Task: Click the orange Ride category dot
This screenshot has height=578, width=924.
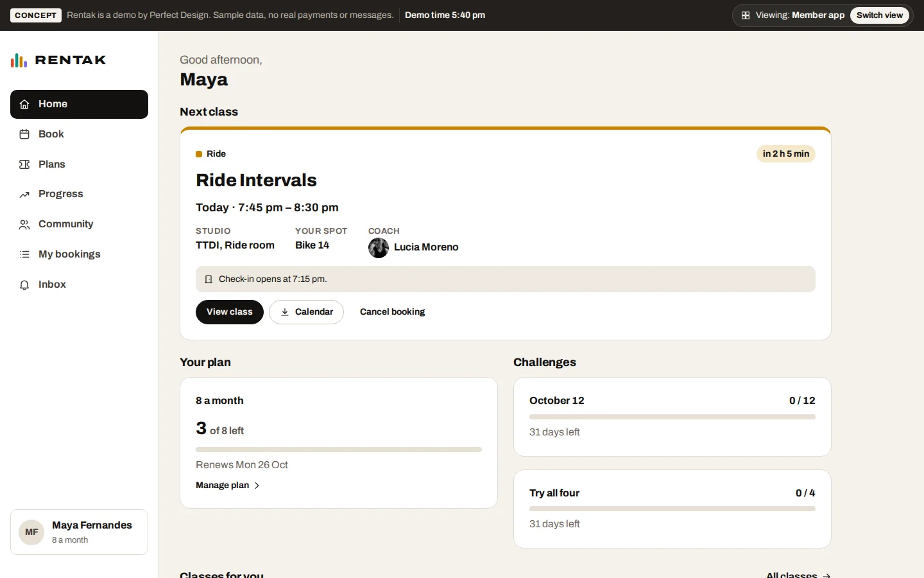Action: [199, 154]
